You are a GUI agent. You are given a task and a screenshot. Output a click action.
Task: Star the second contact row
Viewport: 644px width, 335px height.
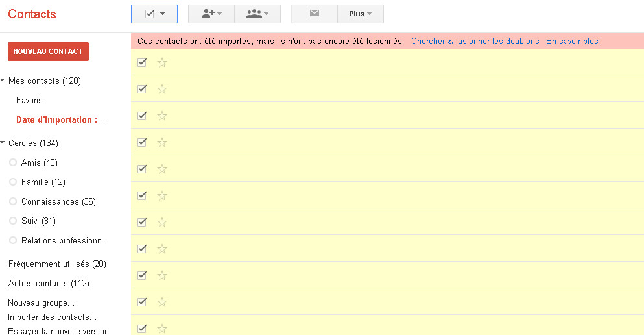[x=162, y=89]
